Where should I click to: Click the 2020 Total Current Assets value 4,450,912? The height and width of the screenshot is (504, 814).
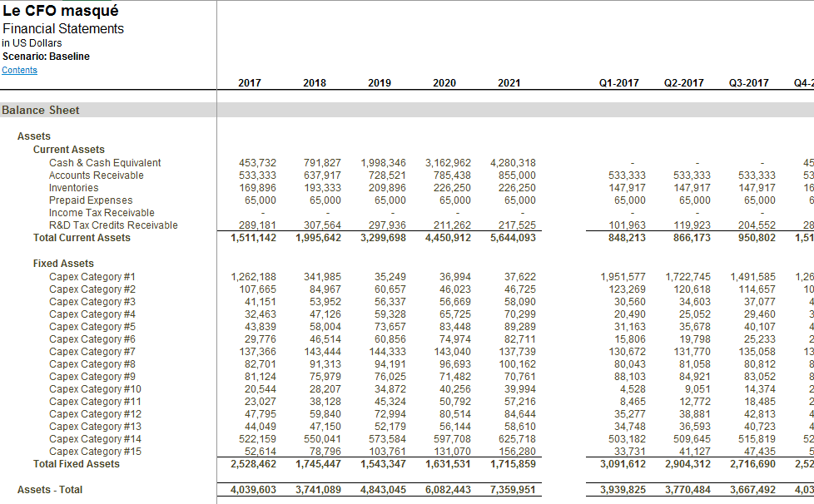(447, 237)
